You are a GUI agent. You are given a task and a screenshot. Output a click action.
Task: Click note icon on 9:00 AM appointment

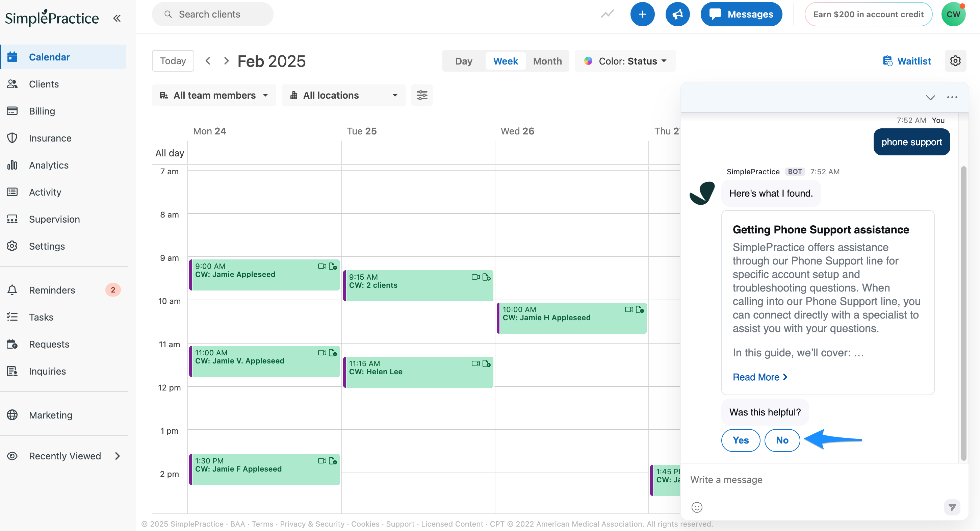pos(333,266)
